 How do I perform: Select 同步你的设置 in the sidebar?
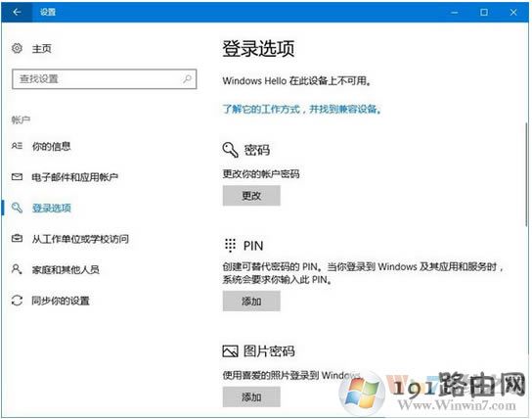(x=61, y=301)
